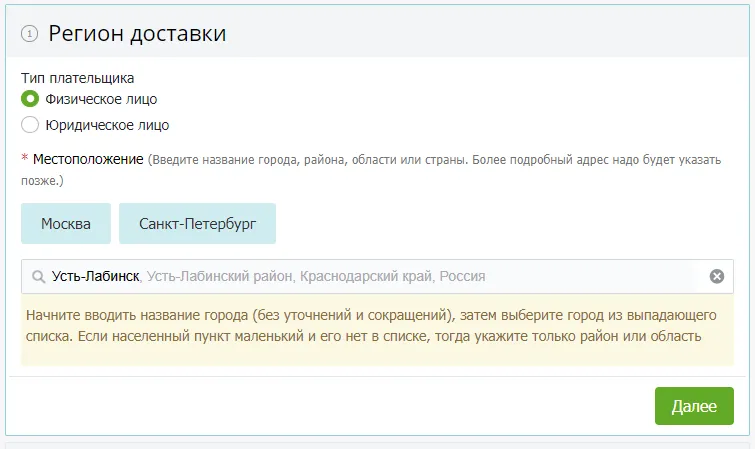Click the magnifier search icon in location field
The height and width of the screenshot is (449, 755).
point(38,277)
